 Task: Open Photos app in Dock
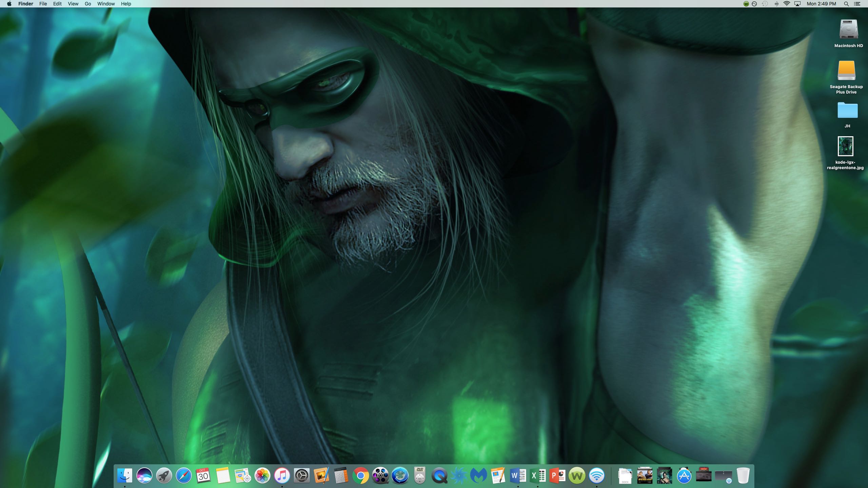tap(262, 475)
